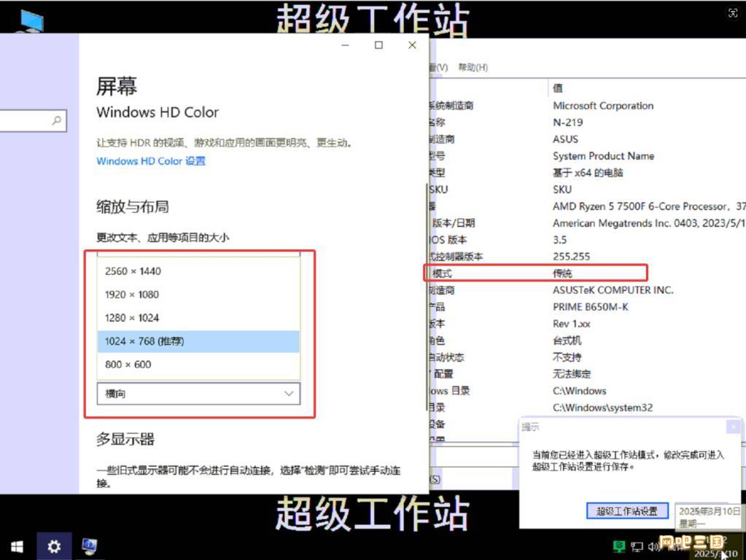Select the 台式机 platform role value
The image size is (746, 560).
pyautogui.click(x=567, y=341)
